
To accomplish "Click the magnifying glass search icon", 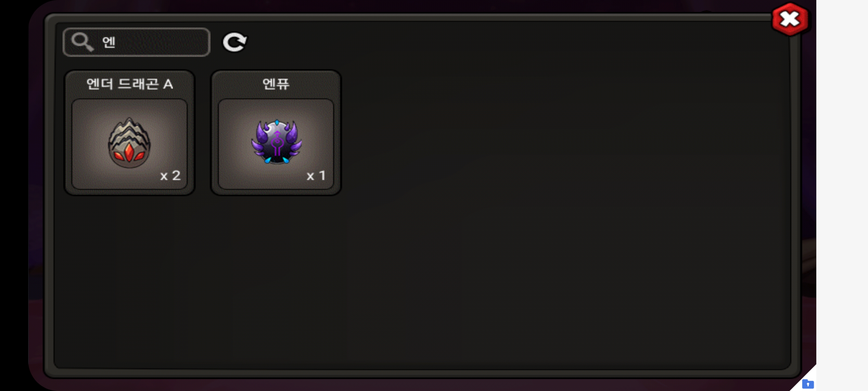I will 82,42.
